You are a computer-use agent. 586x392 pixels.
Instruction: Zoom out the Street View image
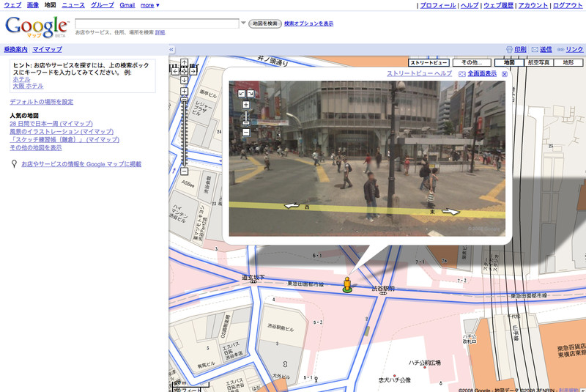point(246,132)
